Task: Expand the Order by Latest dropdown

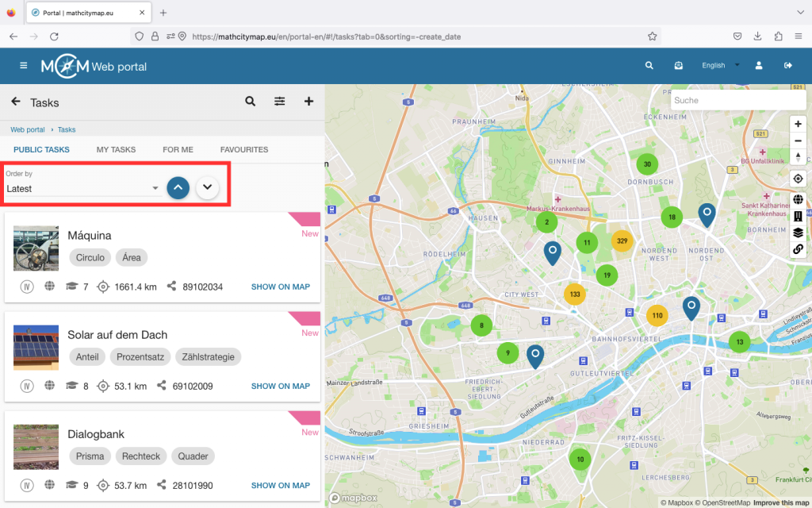Action: click(82, 189)
